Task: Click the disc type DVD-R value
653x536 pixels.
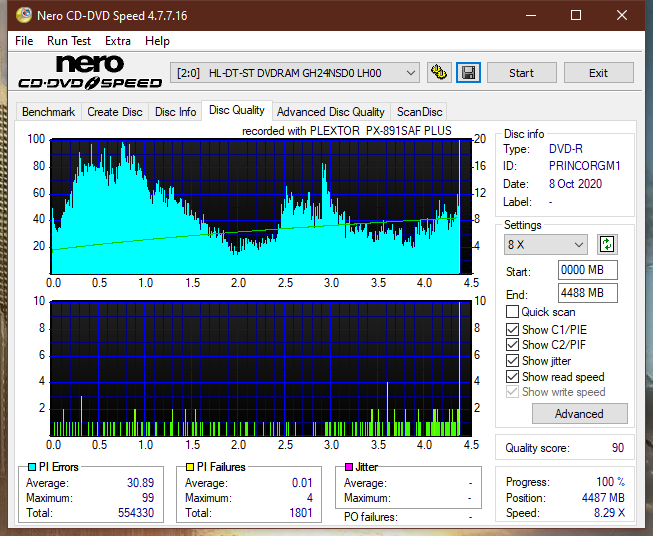Action: coord(566,149)
